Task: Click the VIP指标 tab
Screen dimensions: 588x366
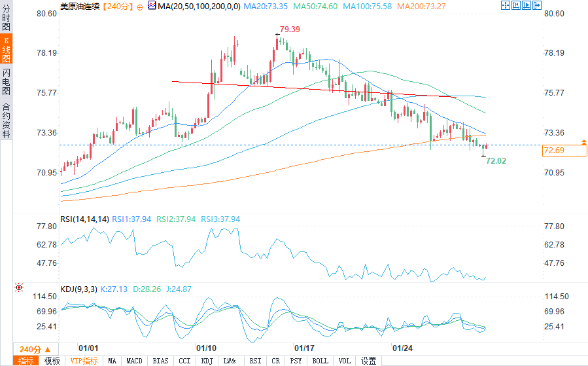Action: (x=84, y=361)
